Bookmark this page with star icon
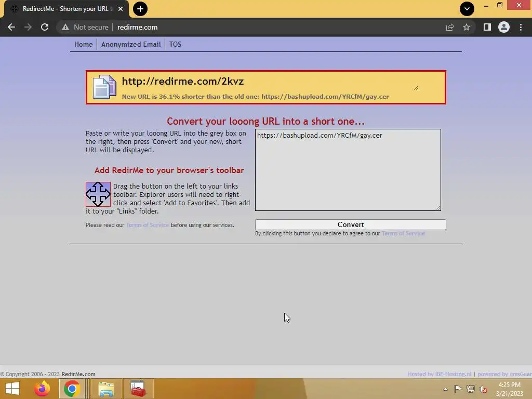 coord(467,27)
